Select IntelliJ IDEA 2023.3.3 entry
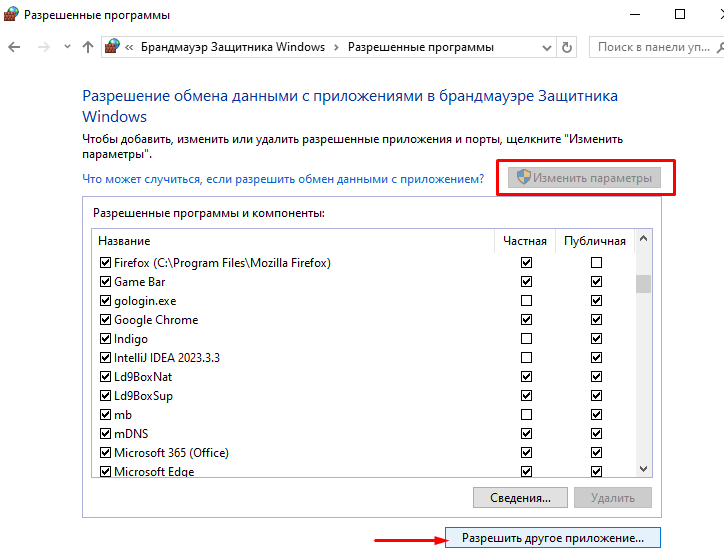 coord(363,357)
